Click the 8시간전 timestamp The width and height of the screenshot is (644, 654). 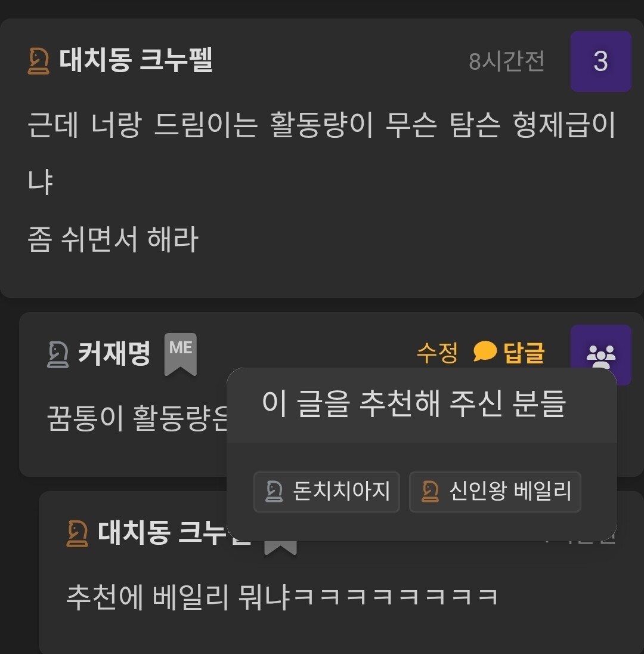506,61
